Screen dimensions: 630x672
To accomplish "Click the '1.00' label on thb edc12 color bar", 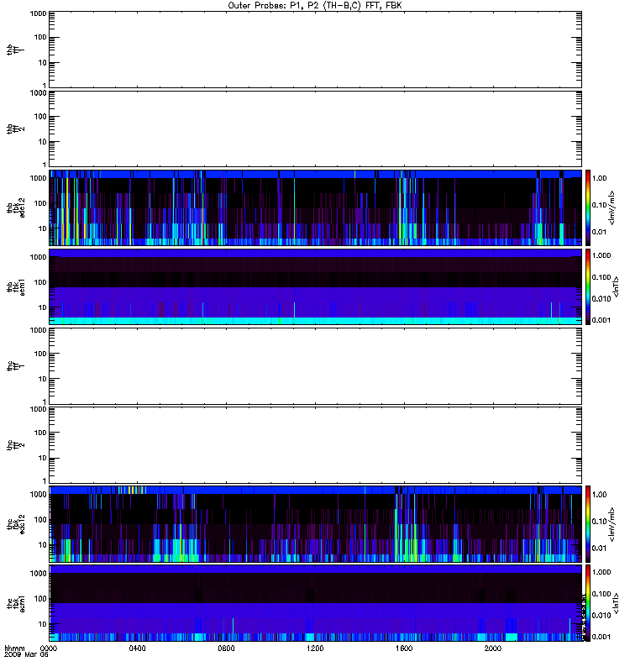I will 600,178.
